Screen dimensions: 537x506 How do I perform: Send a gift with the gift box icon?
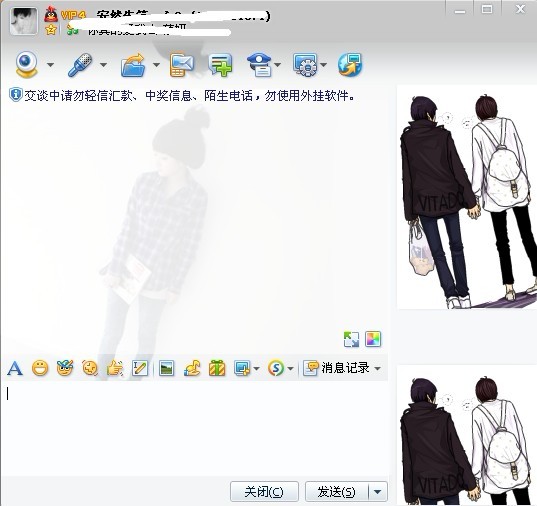[217, 369]
